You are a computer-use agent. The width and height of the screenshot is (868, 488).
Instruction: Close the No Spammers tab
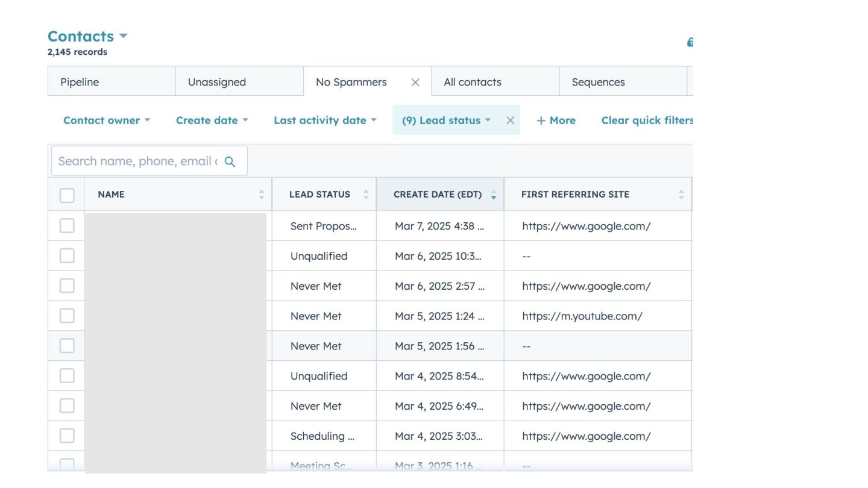tap(415, 83)
